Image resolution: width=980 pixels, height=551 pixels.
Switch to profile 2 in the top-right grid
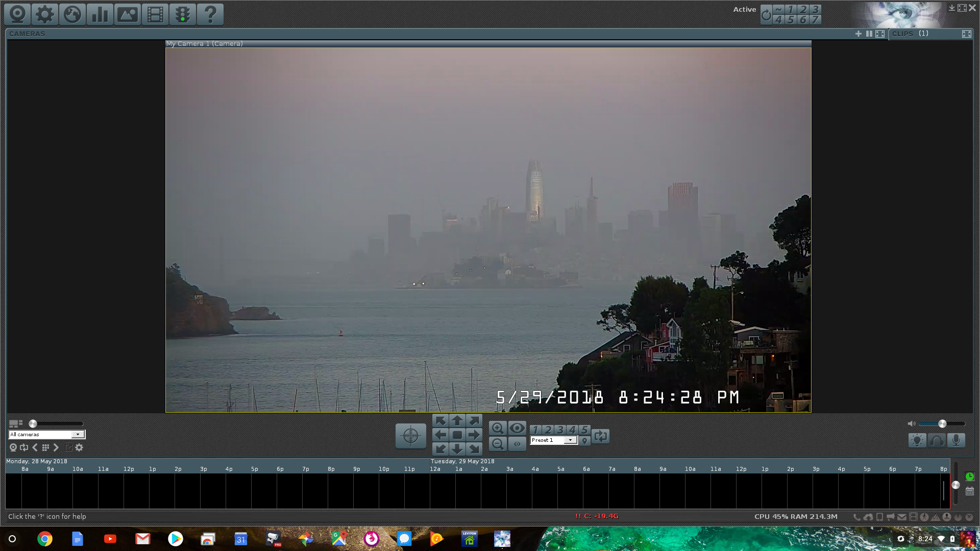coord(803,10)
